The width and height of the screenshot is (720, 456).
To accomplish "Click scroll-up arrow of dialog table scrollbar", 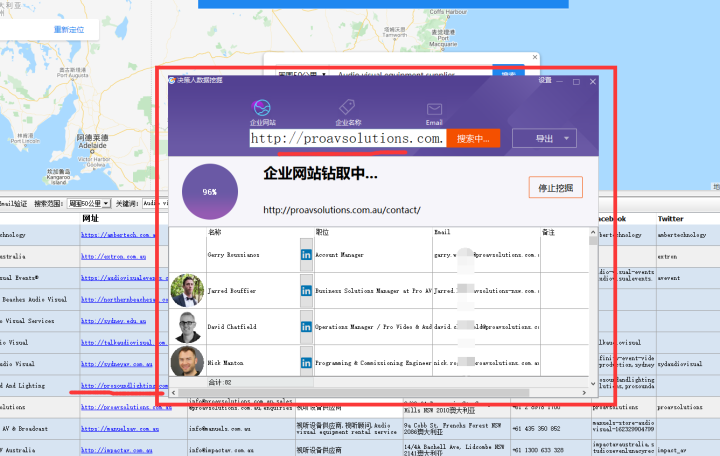I will point(593,232).
